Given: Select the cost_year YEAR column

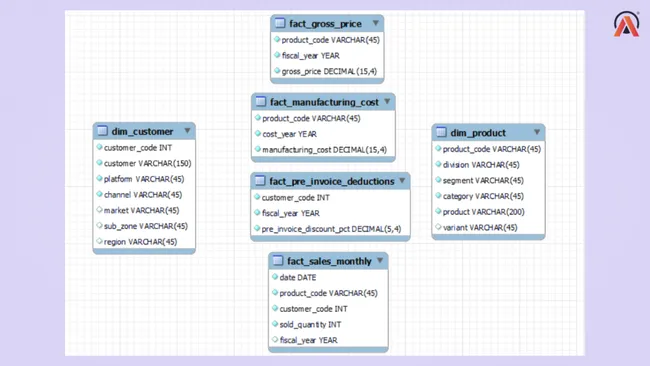Looking at the screenshot, I should coord(323,134).
